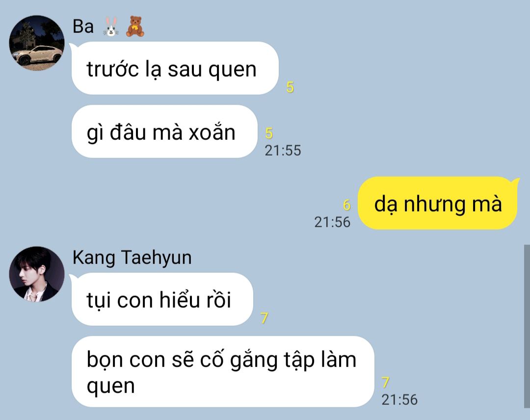Tap the Kang Taehyun sender name
The image size is (530, 420).
pos(132,258)
